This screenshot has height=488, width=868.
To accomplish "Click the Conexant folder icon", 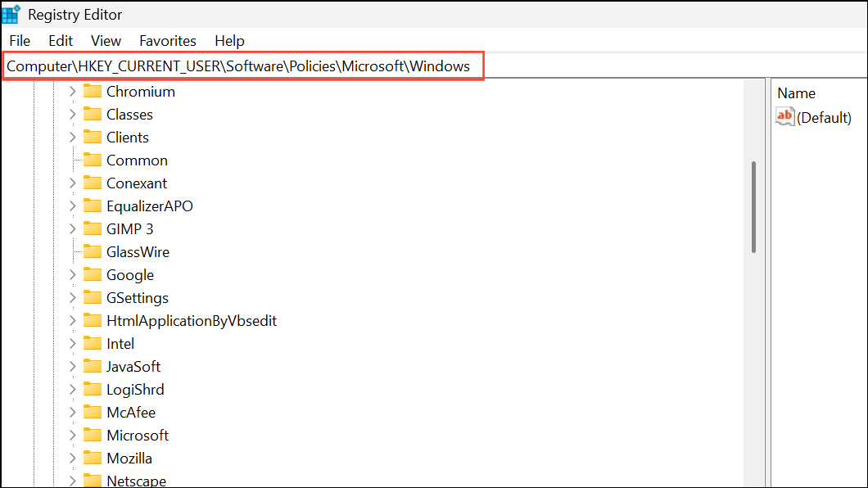I will (93, 183).
